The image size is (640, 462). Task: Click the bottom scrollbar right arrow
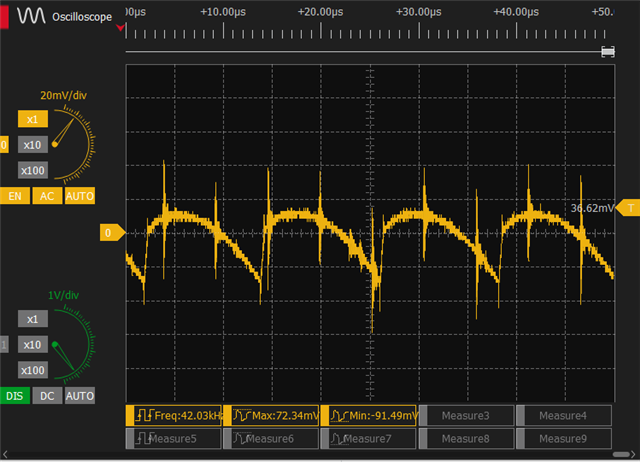[x=634, y=455]
